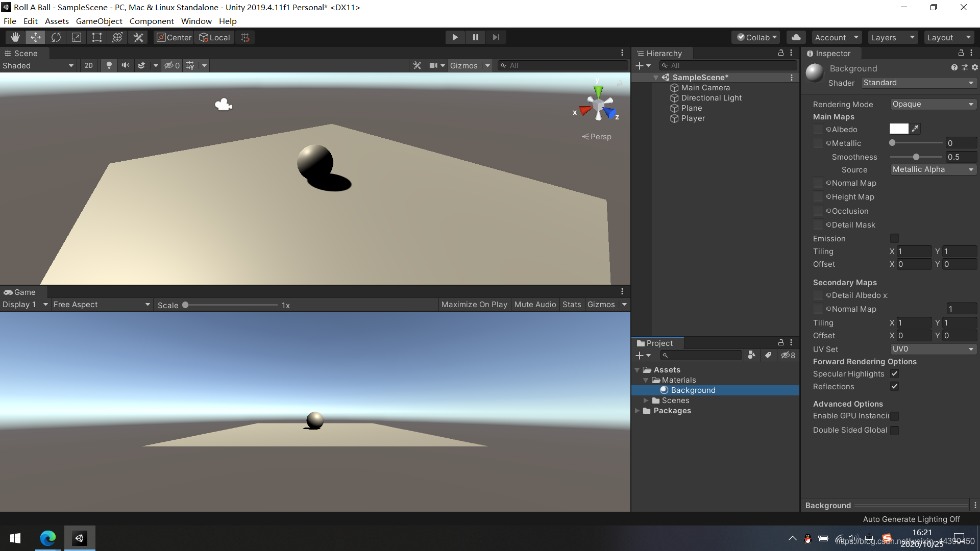
Task: Toggle scene grid visibility icon
Action: 190,65
